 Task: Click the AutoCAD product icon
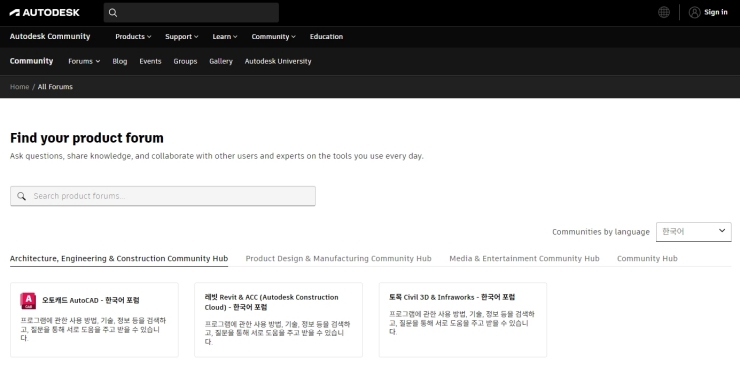pos(28,301)
